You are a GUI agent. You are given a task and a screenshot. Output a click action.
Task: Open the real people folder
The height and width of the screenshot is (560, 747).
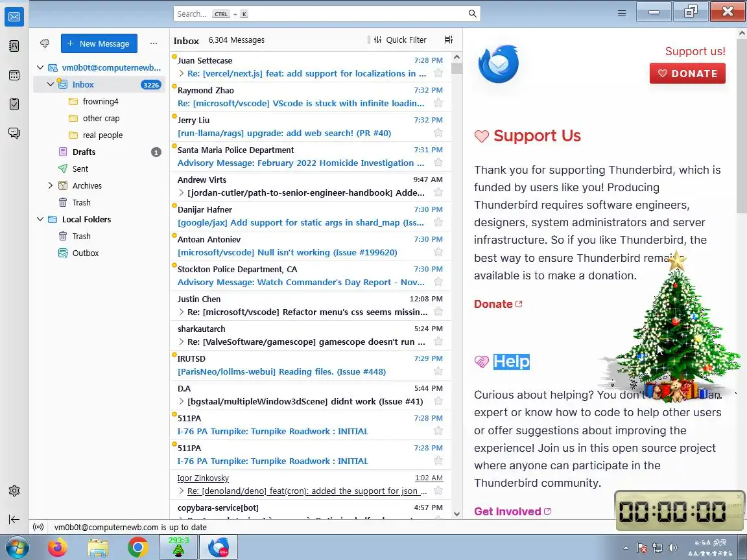point(99,135)
